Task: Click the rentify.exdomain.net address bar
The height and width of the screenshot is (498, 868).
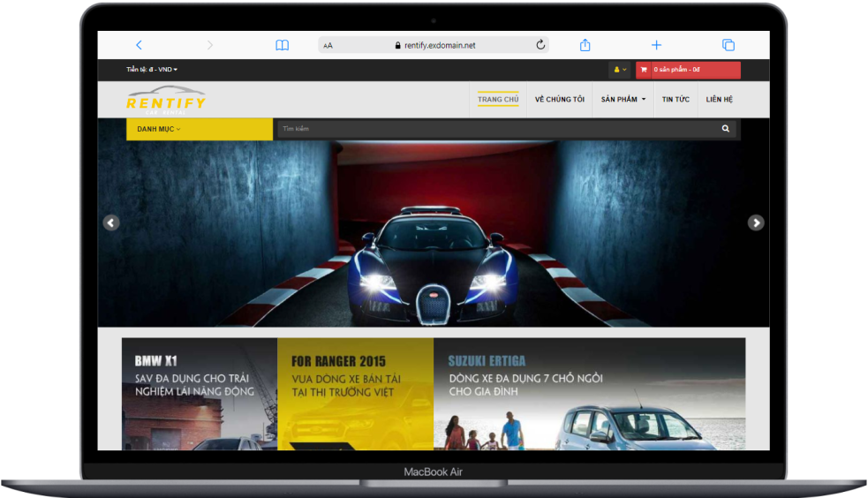Action: (x=434, y=45)
